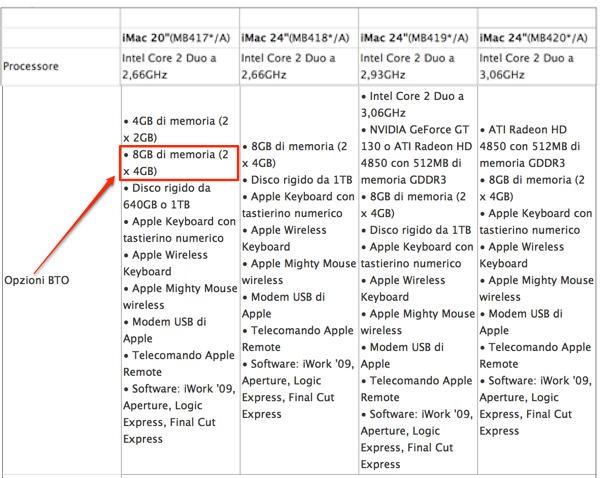The height and width of the screenshot is (478, 600).
Task: Click Disco rigido da 1TB under MB418
Action: click(x=298, y=180)
